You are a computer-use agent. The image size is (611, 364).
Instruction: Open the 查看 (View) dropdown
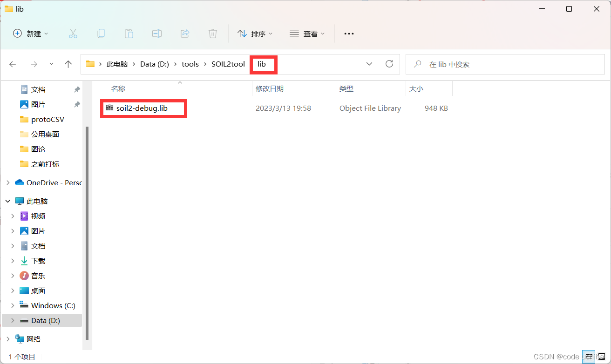(307, 34)
